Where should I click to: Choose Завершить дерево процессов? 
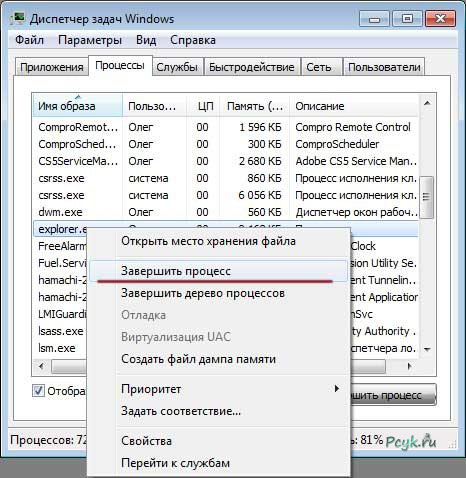(218, 293)
